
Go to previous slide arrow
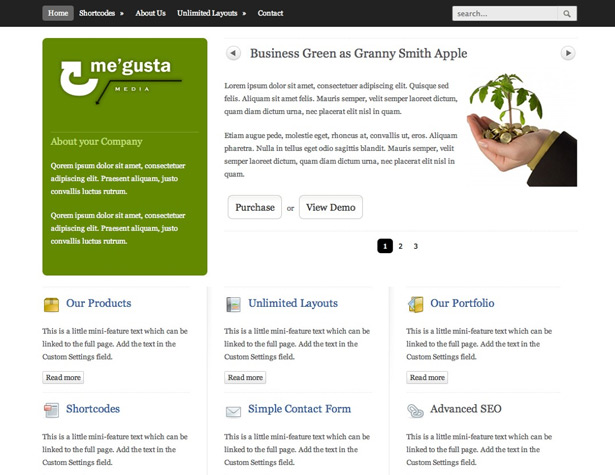tap(233, 53)
